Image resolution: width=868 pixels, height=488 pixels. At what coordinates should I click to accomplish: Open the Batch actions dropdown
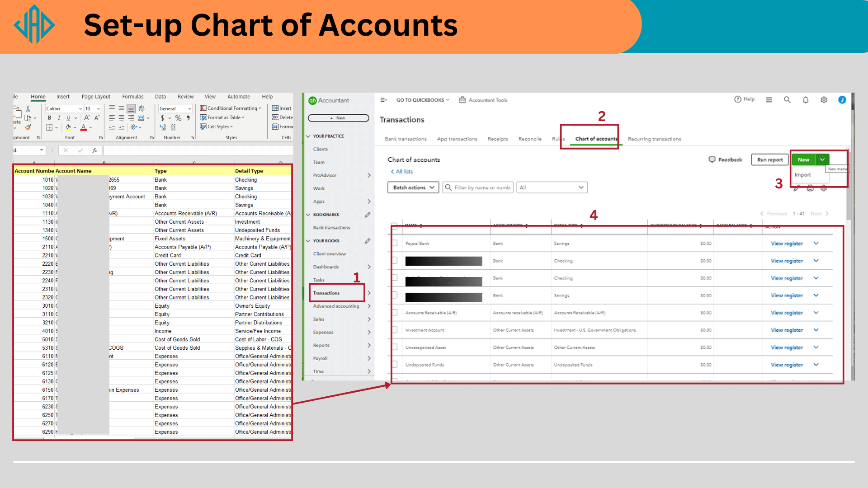(x=413, y=188)
